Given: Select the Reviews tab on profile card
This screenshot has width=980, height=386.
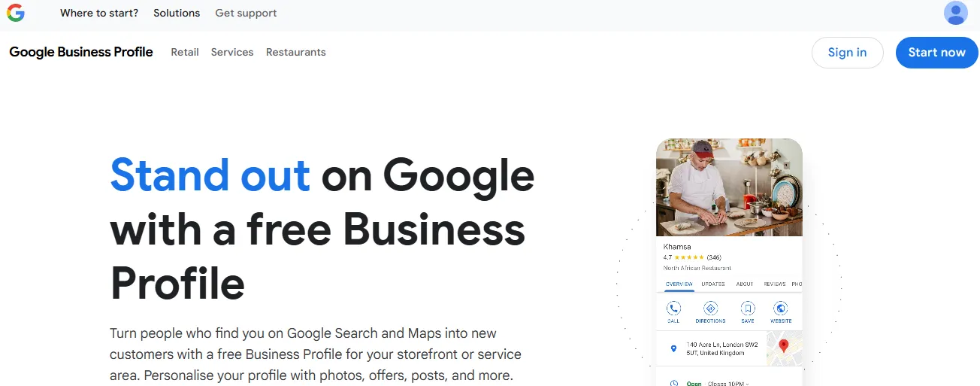Looking at the screenshot, I should pos(774,284).
